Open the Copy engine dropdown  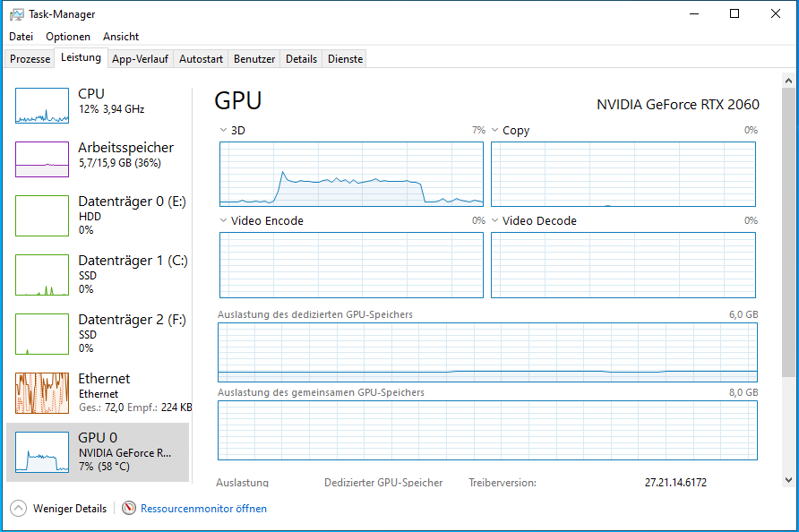point(495,131)
